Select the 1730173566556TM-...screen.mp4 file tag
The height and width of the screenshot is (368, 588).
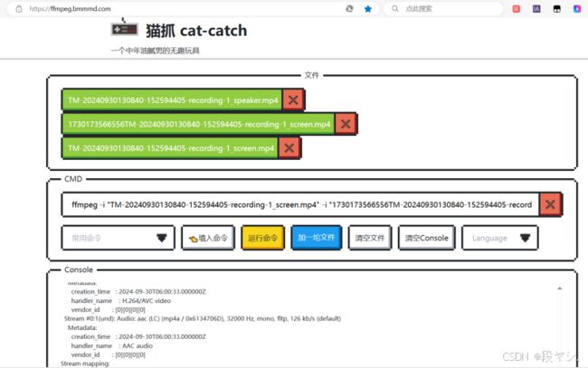198,124
